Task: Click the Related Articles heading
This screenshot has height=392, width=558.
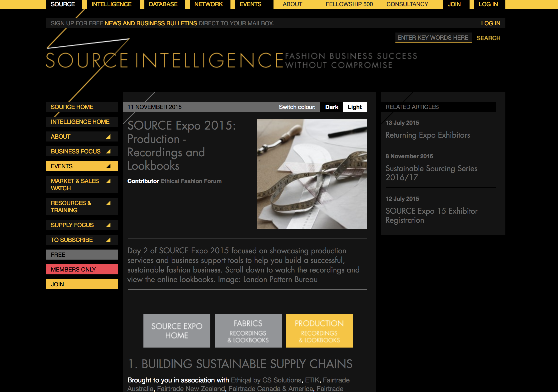Action: 412,107
